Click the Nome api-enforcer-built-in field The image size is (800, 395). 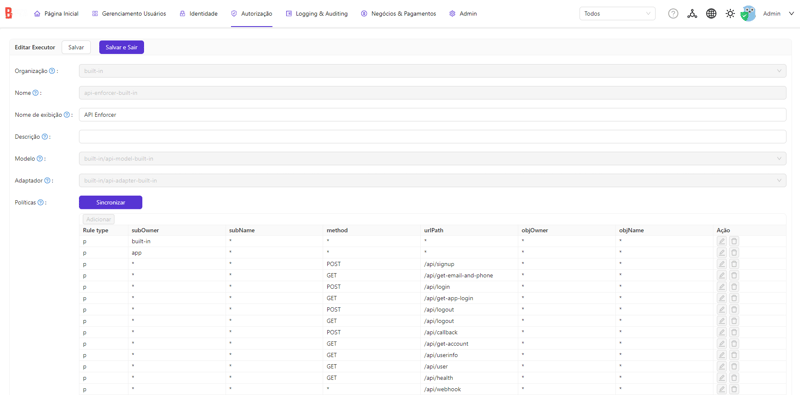[433, 93]
